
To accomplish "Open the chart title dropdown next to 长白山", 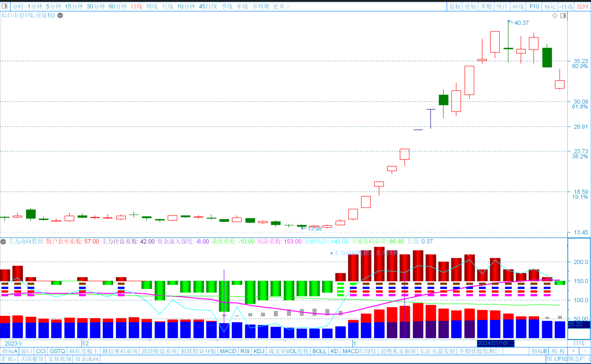I will (60, 15).
